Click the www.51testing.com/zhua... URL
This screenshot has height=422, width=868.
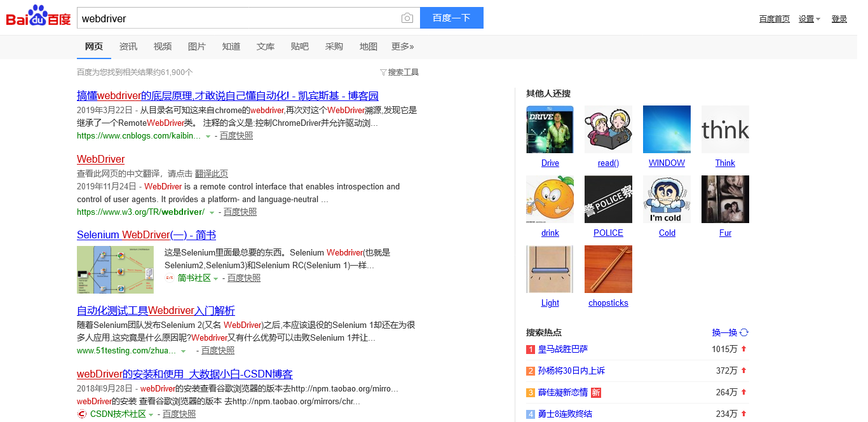(126, 351)
